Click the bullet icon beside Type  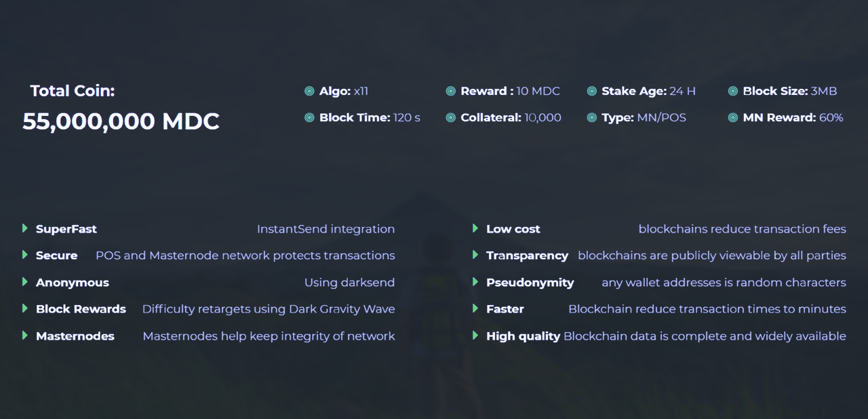tap(591, 118)
